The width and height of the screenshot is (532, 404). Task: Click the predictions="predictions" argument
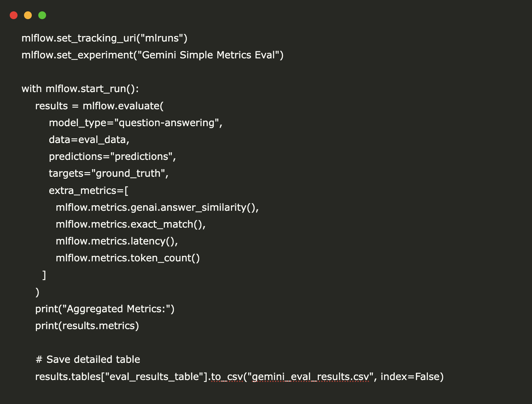pyautogui.click(x=112, y=157)
